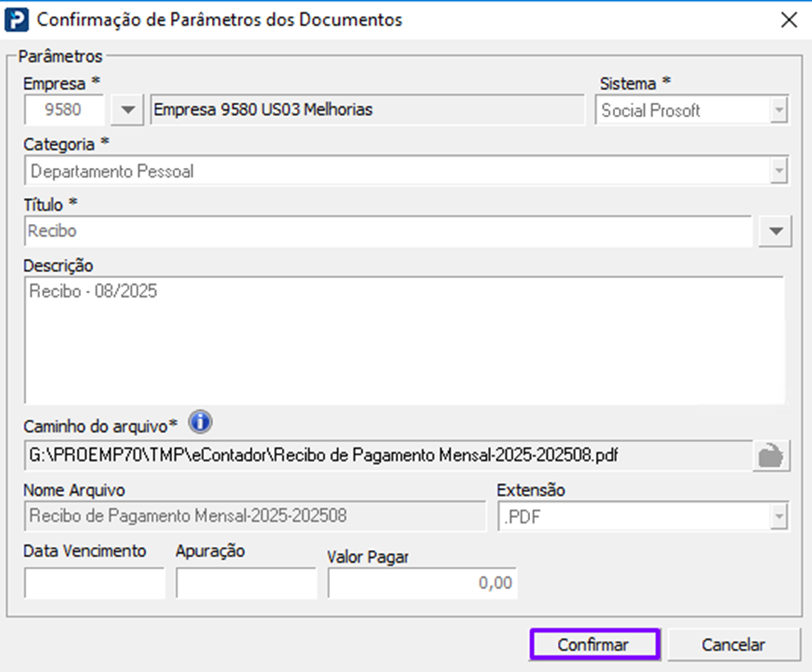Screen dimensions: 812x672
Task: Click the Nome Arquivo label
Action: coord(74,491)
